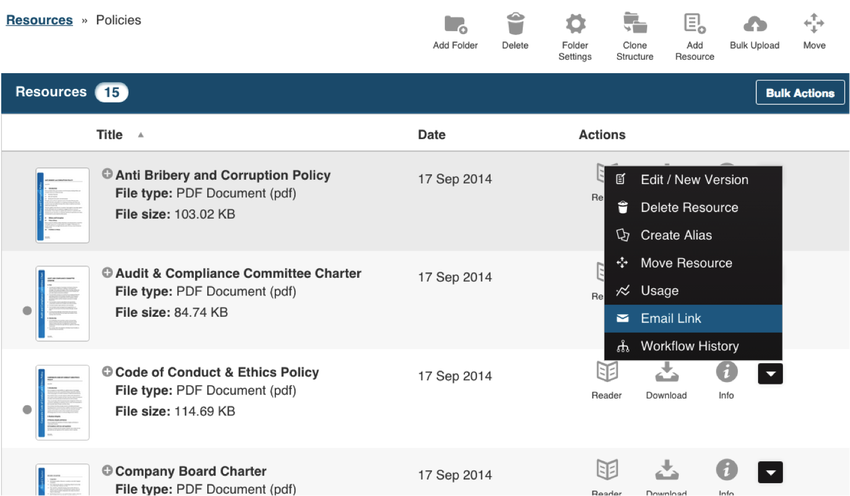Click the Delete trash can icon
850x496 pixels.
click(x=515, y=24)
